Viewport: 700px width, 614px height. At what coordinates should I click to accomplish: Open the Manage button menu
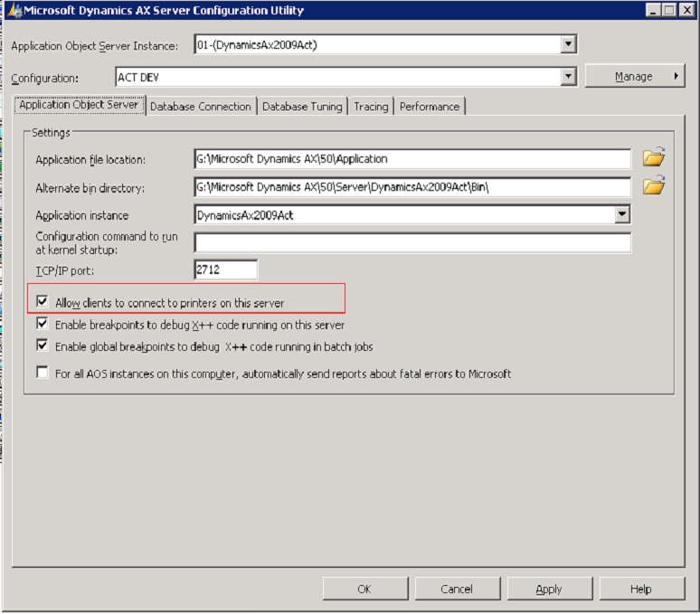(634, 76)
